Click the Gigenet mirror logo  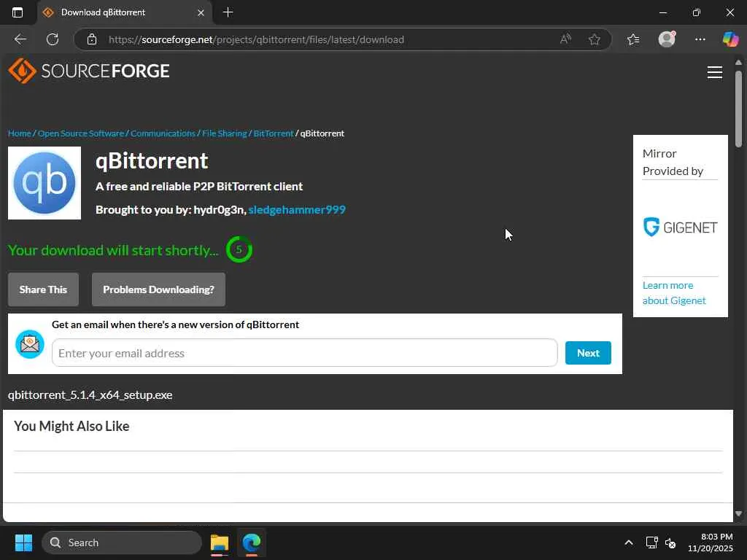tap(680, 227)
